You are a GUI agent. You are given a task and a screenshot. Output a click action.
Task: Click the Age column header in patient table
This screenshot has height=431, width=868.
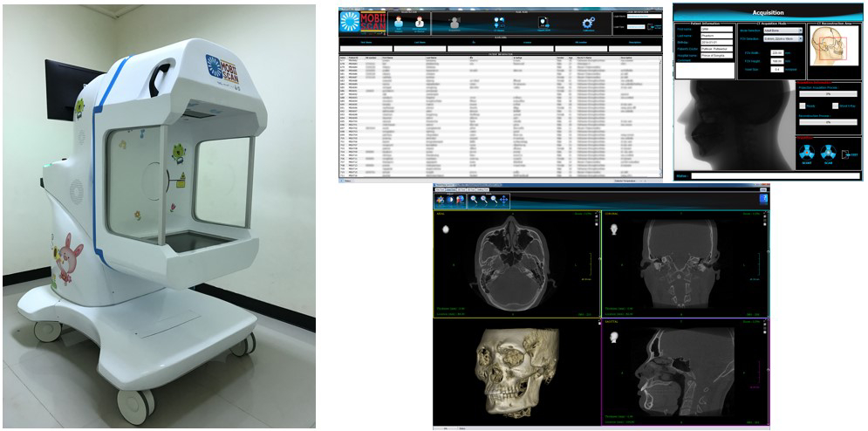(571, 58)
